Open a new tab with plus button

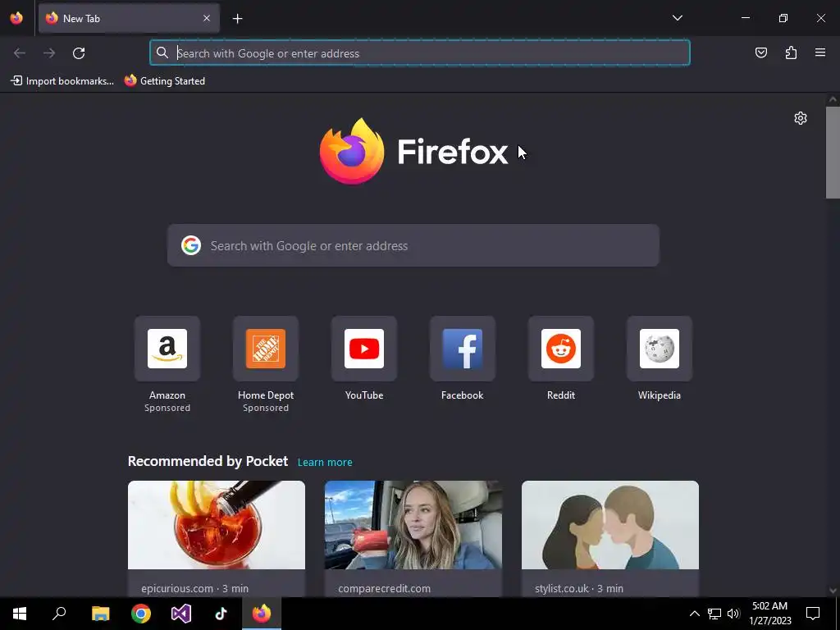237,19
